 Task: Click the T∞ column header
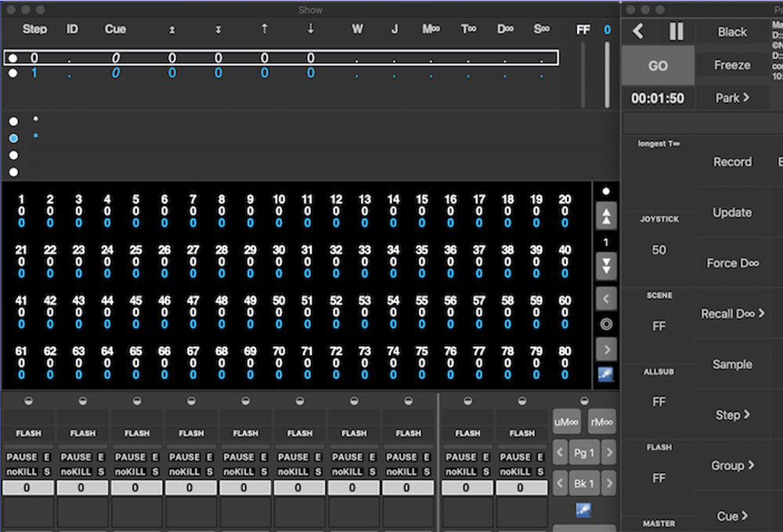[468, 29]
